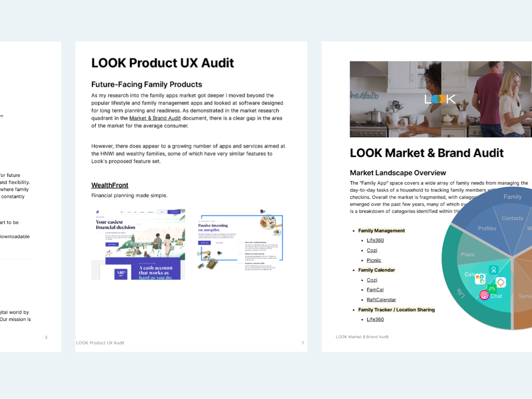Viewport: 532px width, 399px height.
Task: Click the LOOK logo on the kitchen photo
Action: 440,99
